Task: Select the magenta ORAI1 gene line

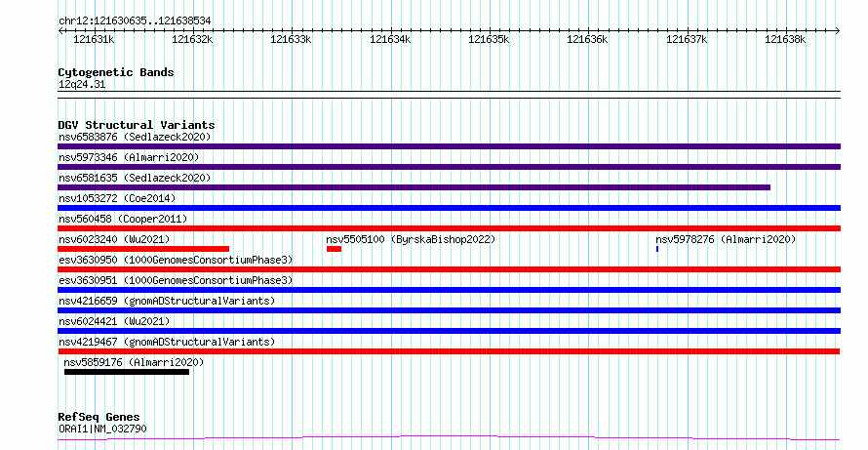Action: coord(449,438)
